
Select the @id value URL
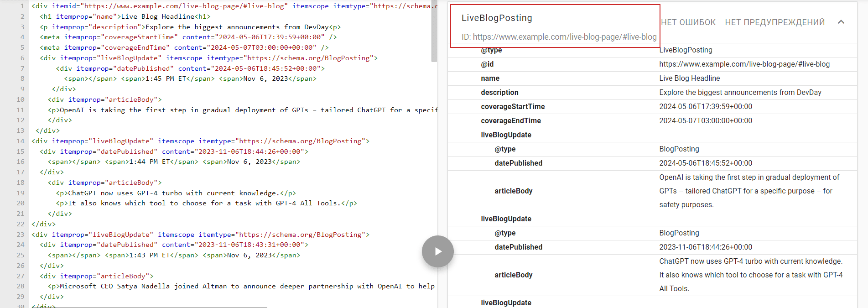(744, 64)
